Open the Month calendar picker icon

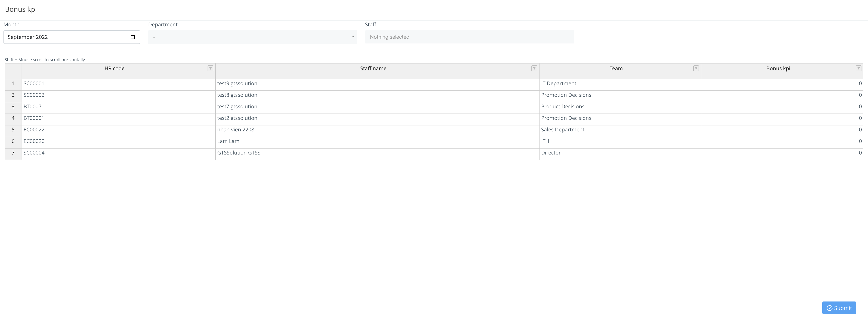click(x=133, y=37)
